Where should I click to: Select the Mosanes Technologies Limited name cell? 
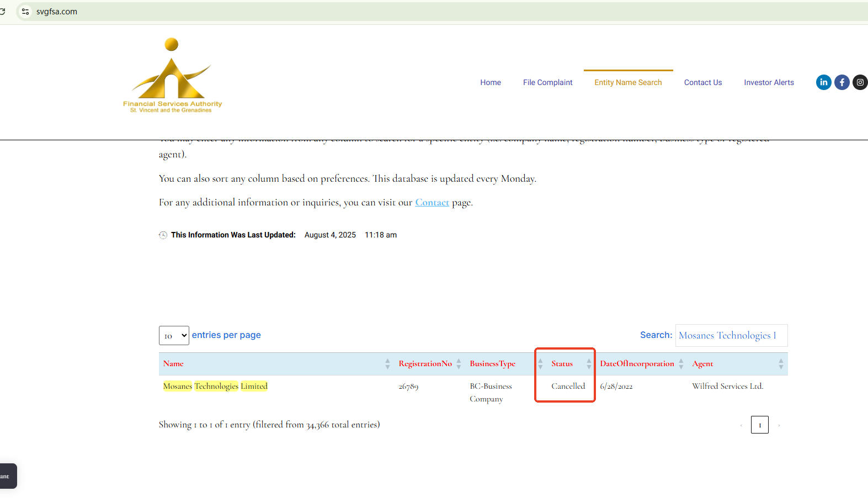click(x=215, y=386)
